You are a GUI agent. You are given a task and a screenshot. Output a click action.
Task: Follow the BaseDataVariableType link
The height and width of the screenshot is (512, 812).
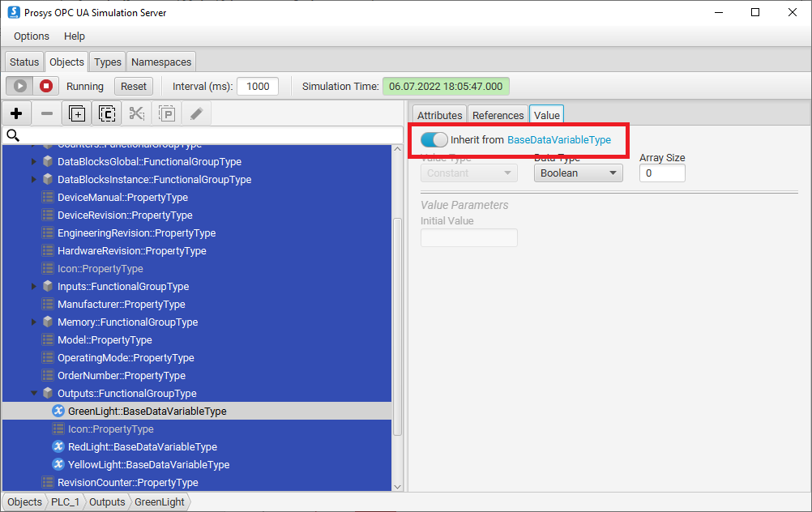click(x=559, y=140)
